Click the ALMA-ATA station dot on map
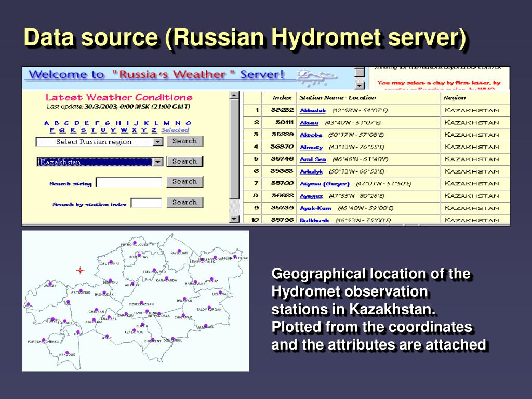 206,325
